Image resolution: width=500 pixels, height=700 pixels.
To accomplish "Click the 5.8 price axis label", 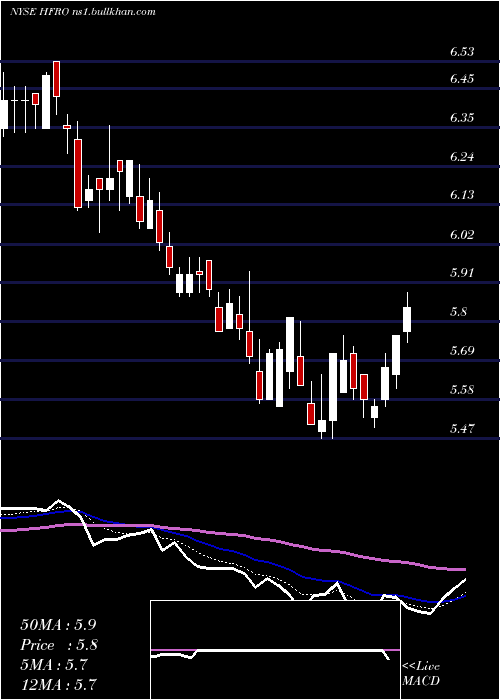I will [x=459, y=312].
